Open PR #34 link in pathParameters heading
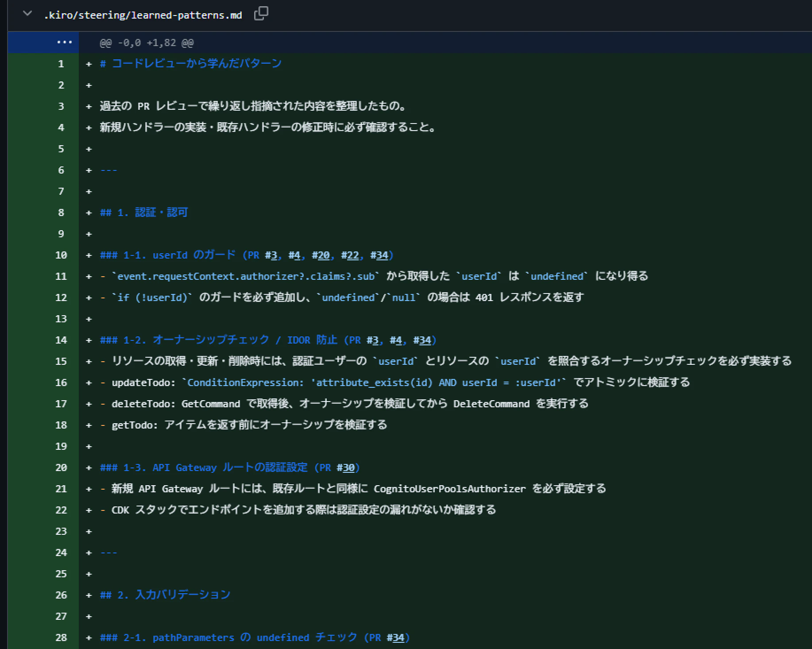The image size is (812, 649). [x=396, y=638]
